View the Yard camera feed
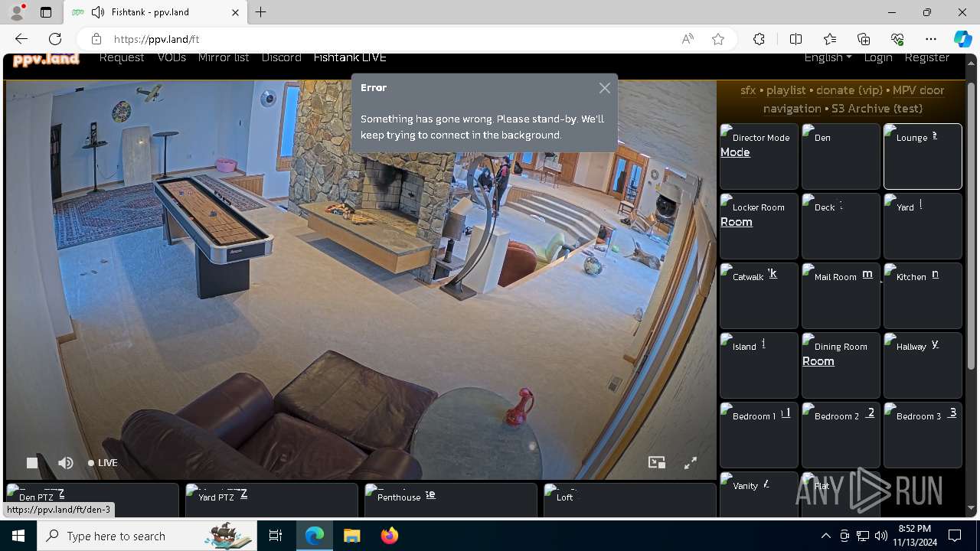Image resolution: width=980 pixels, height=551 pixels. [x=923, y=226]
